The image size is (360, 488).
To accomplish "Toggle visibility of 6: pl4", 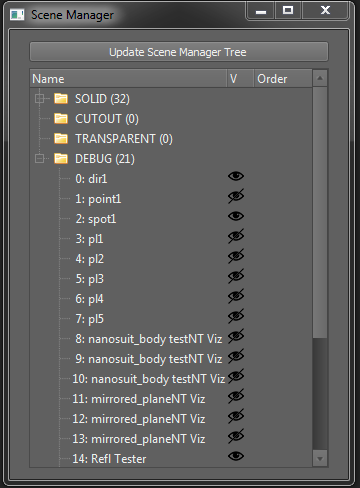I will (236, 296).
